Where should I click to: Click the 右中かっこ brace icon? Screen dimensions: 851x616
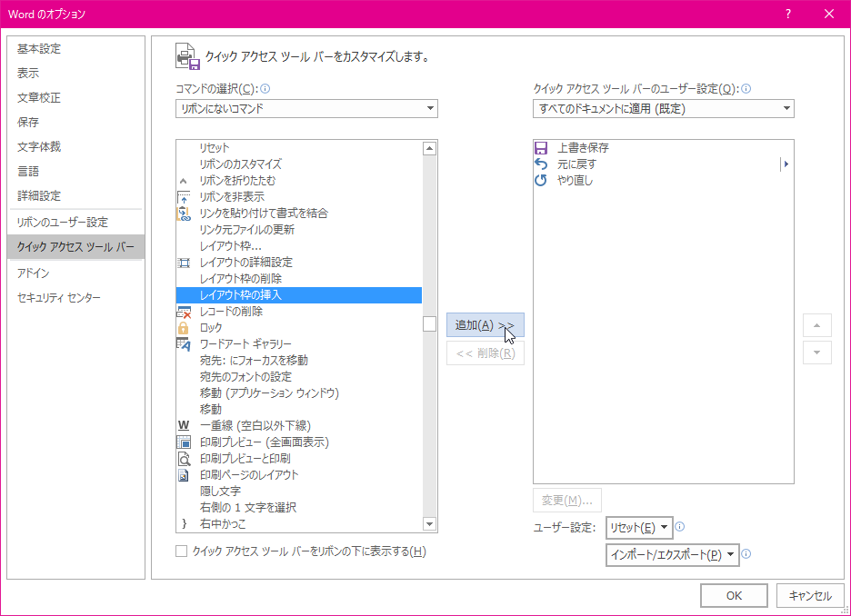pos(184,523)
